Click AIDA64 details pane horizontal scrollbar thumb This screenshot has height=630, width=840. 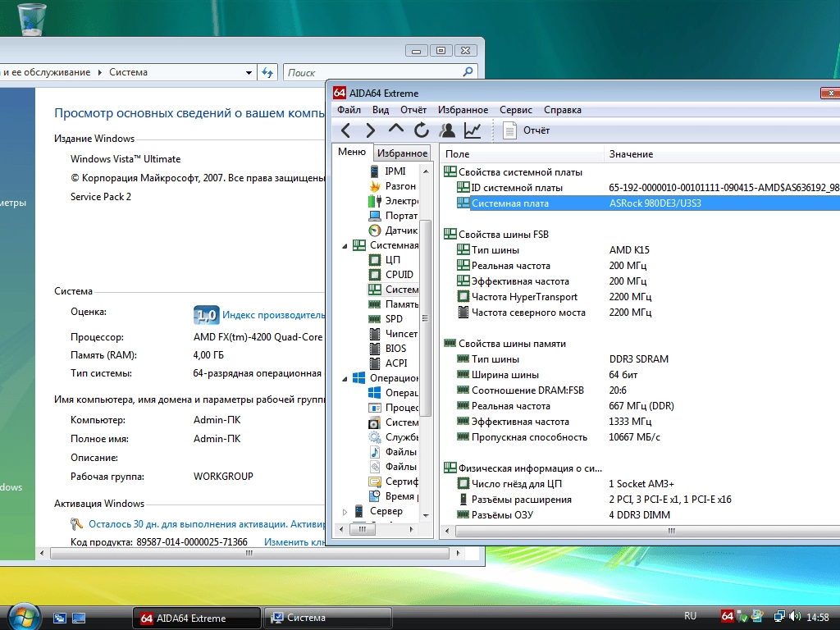(648, 531)
